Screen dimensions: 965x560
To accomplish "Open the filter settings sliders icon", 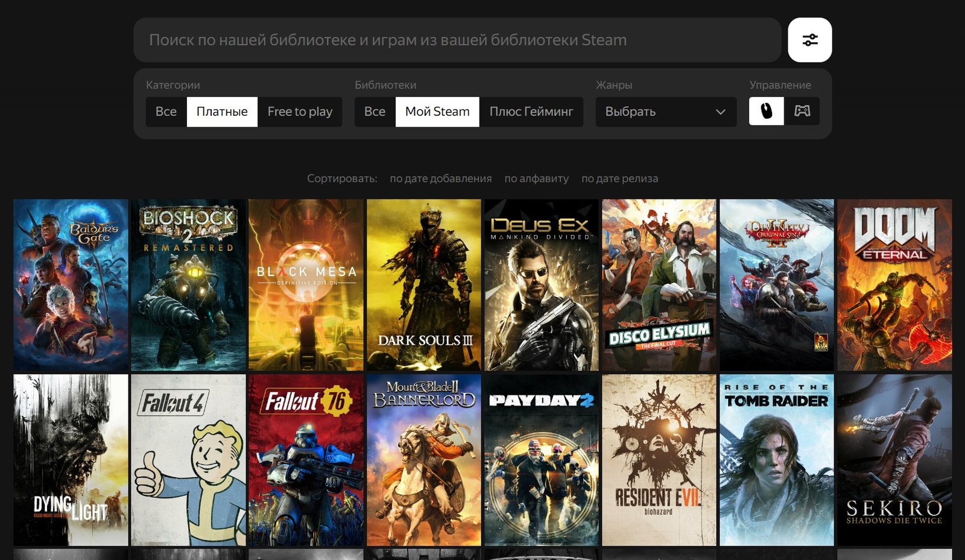I will pos(809,40).
